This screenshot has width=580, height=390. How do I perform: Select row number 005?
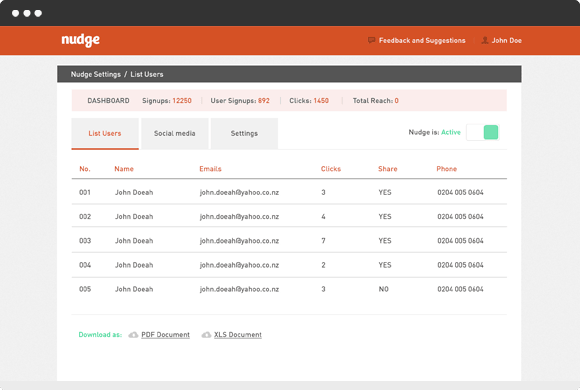(85, 289)
